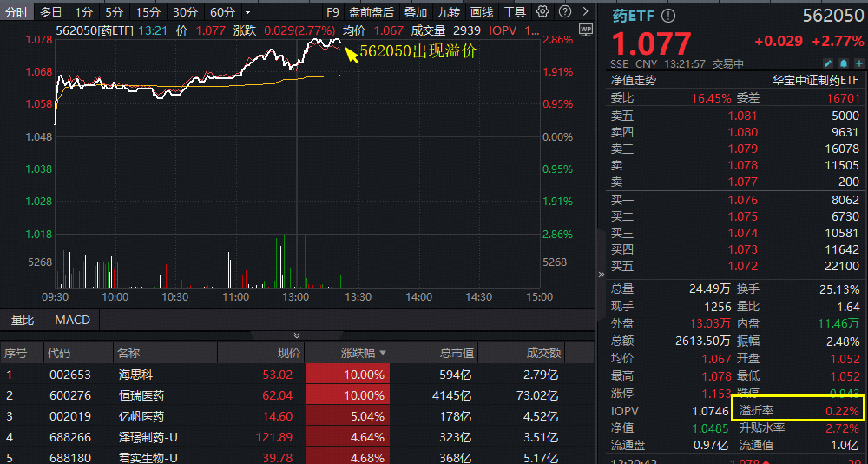The image size is (868, 464).
Task: Toggle 叠加 overlay on the chart
Action: click(416, 12)
